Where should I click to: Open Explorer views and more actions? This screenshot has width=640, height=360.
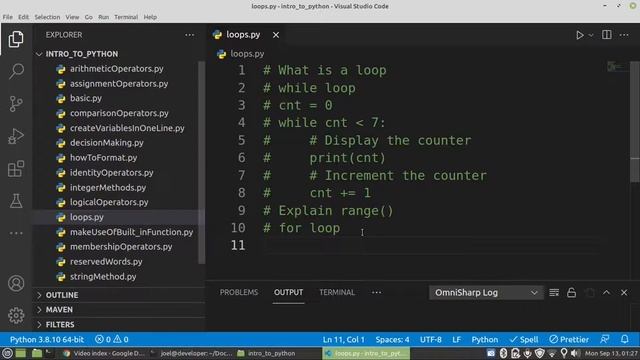point(189,35)
